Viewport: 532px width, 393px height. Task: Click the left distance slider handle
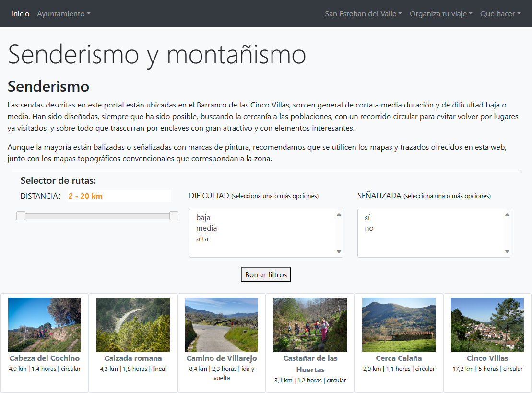click(x=21, y=216)
